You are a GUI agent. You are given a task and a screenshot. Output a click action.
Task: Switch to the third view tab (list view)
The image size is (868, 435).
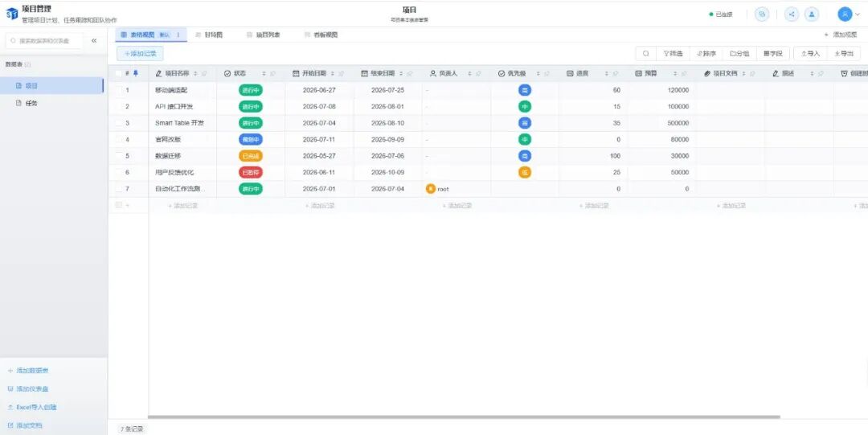tap(264, 35)
